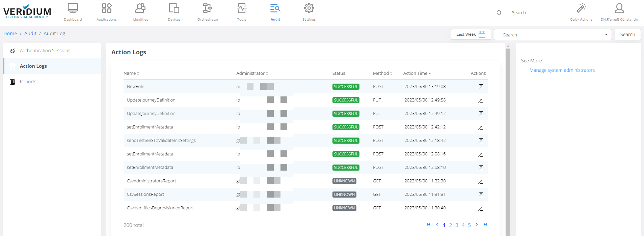Click the Search button next to filter

click(627, 34)
